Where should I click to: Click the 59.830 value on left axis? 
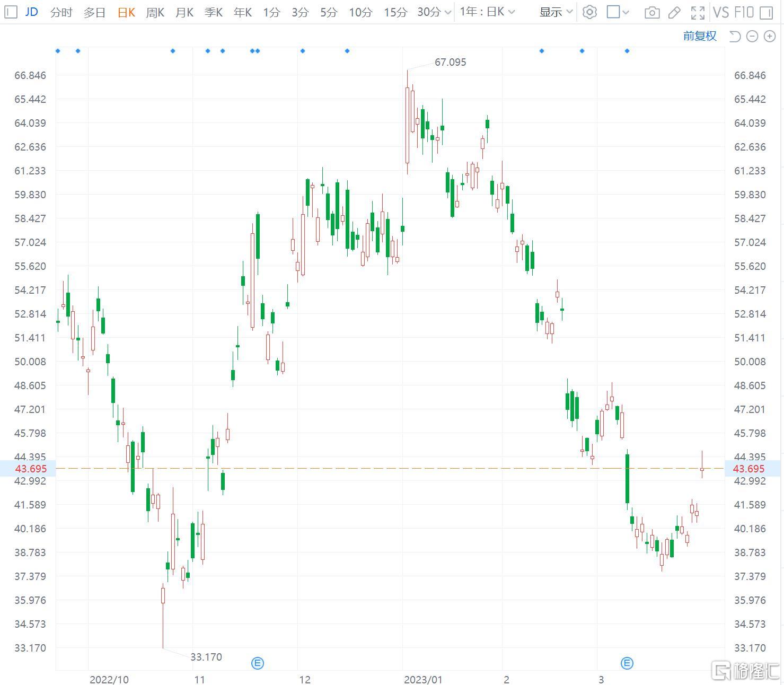(x=30, y=195)
